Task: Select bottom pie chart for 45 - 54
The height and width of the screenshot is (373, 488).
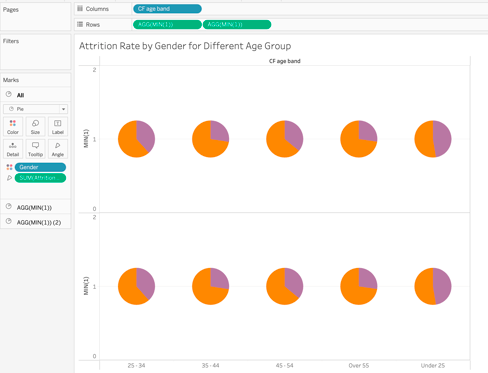Action: click(285, 286)
